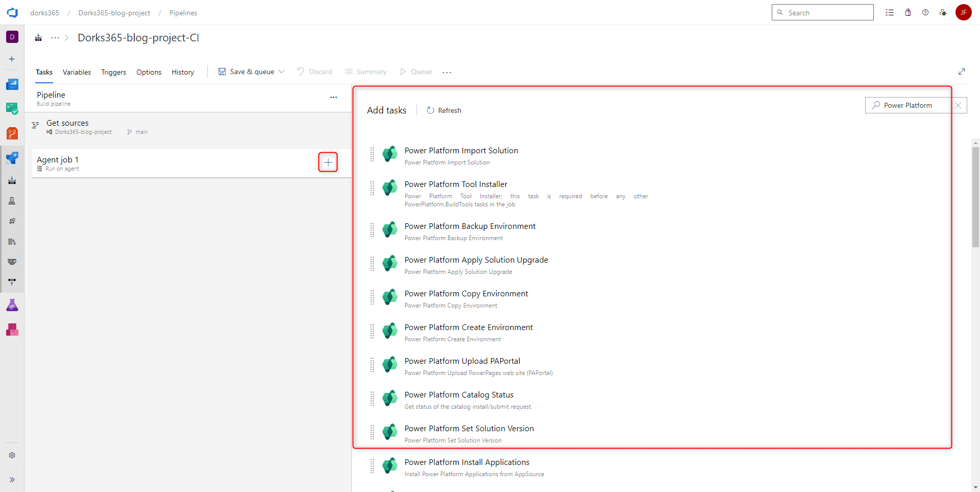Click the Power Platform Import Solution icon

point(390,154)
